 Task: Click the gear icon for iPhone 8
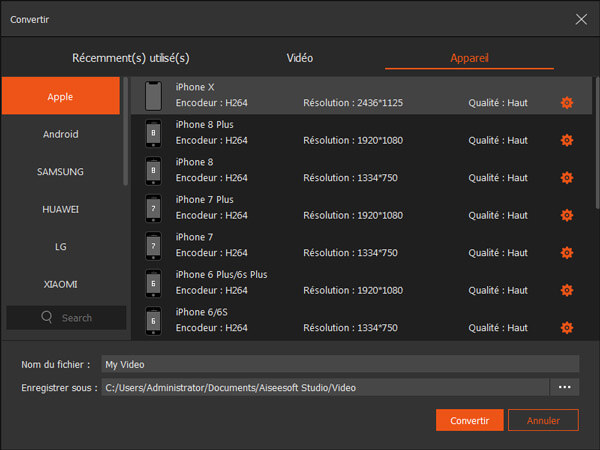coord(567,178)
